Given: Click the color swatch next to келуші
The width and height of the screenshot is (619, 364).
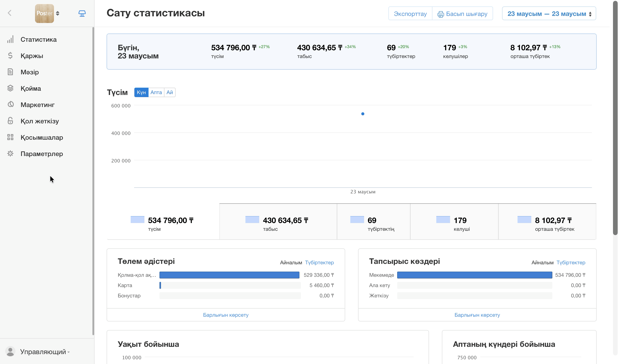Looking at the screenshot, I should pyautogui.click(x=444, y=220).
